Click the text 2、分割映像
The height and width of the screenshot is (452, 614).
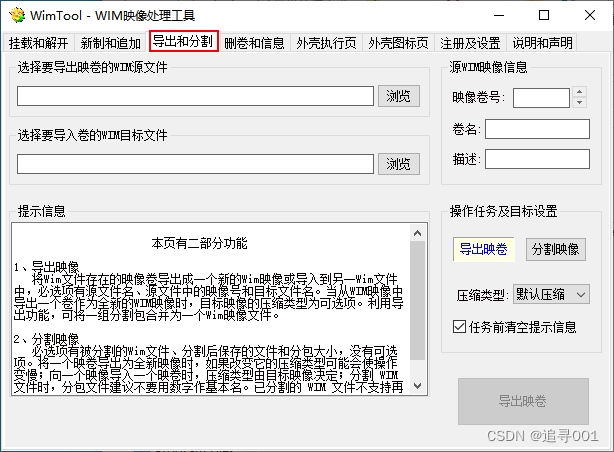[x=47, y=338]
